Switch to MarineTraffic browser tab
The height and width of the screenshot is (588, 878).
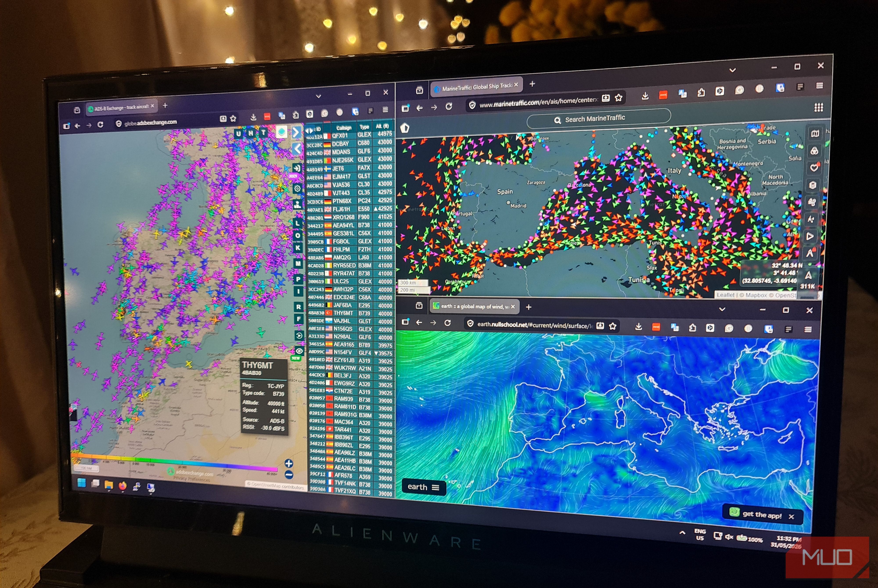(476, 87)
